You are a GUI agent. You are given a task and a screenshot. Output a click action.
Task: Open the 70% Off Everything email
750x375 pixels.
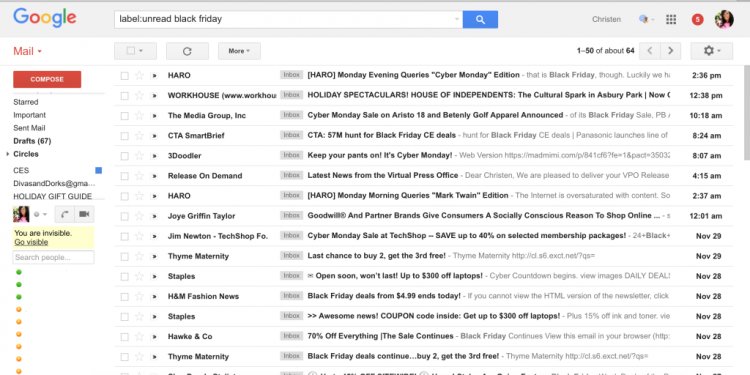[423, 337]
